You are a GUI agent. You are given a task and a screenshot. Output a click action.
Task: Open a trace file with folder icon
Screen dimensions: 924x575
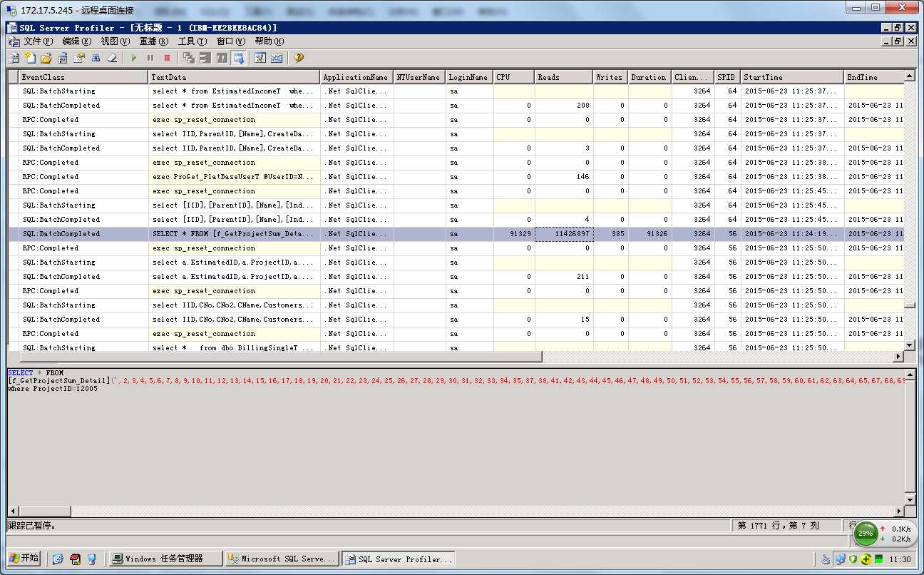coord(46,58)
